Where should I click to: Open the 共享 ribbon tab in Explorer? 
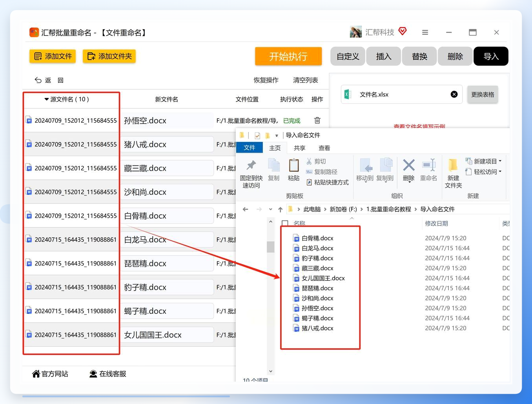coord(299,148)
